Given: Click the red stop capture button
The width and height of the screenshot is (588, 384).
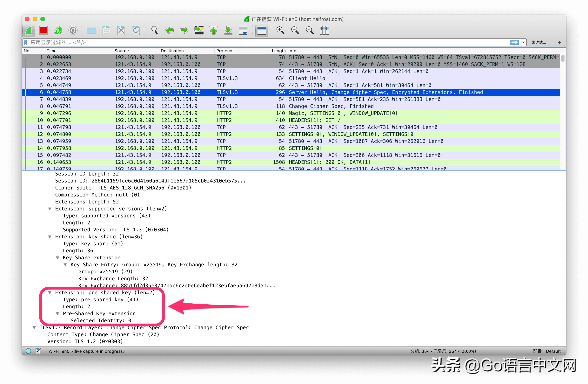Looking at the screenshot, I should pos(43,30).
